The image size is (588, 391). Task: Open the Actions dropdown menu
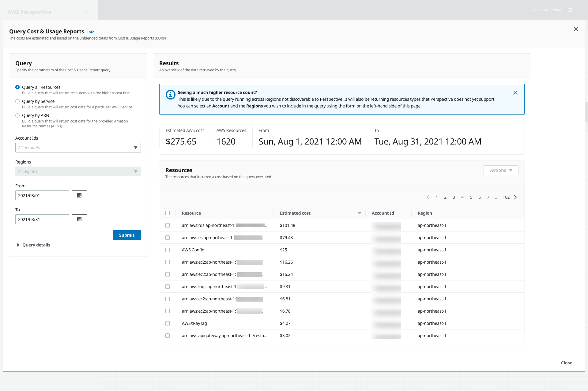point(501,170)
